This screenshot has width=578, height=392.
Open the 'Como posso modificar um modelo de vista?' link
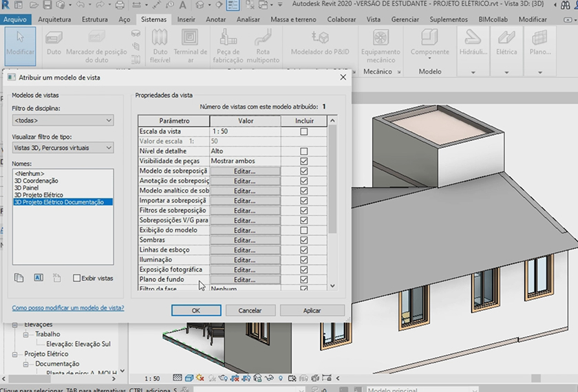[68, 308]
